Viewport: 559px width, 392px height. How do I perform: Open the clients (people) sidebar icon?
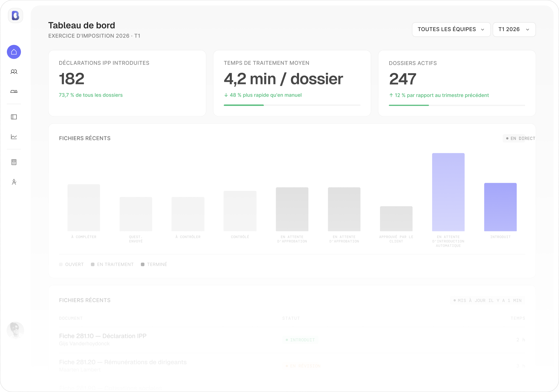tap(14, 72)
